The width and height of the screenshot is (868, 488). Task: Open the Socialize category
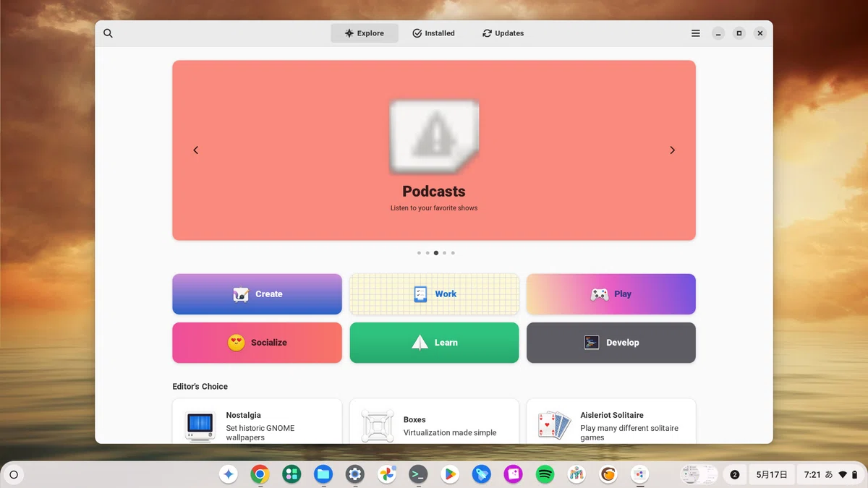tap(257, 343)
